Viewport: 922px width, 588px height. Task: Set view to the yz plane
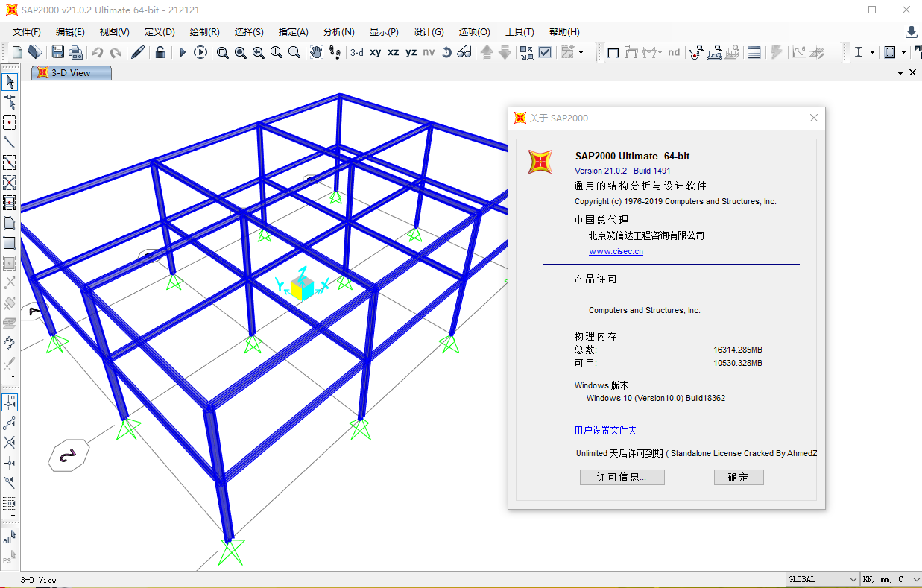pyautogui.click(x=411, y=52)
